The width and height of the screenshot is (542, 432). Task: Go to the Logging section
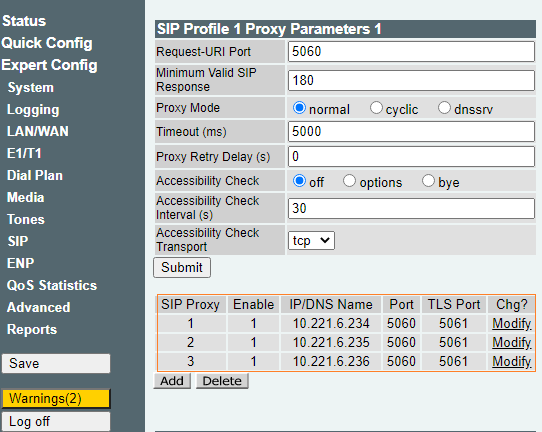(33, 110)
